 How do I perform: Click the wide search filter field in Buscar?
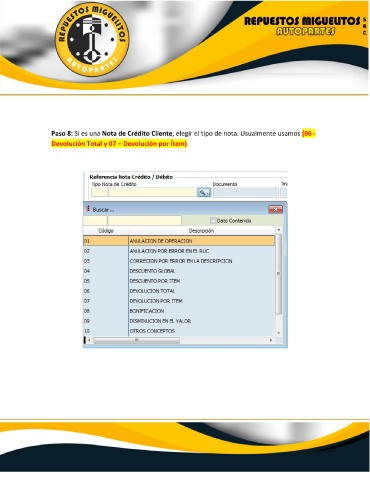[x=144, y=220]
